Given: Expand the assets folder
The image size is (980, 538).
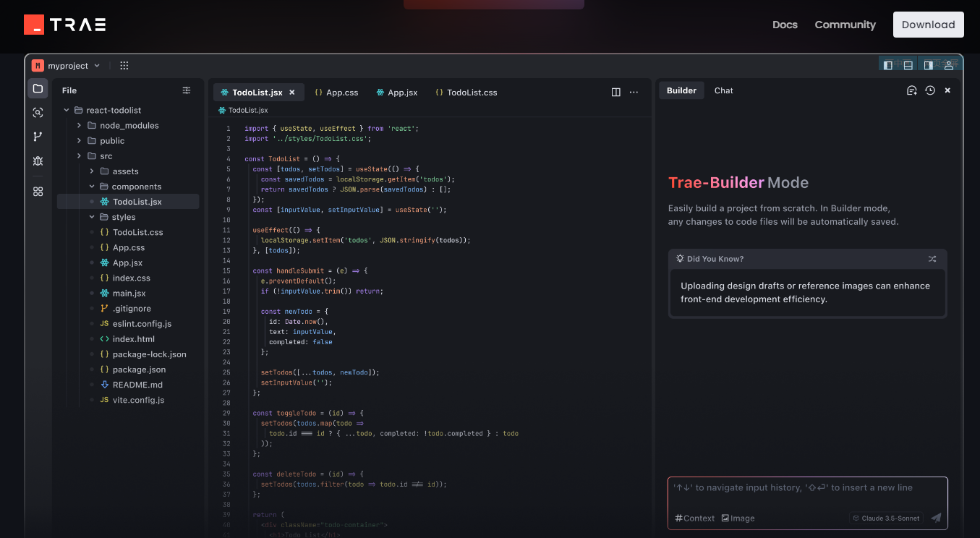Looking at the screenshot, I should click(92, 171).
